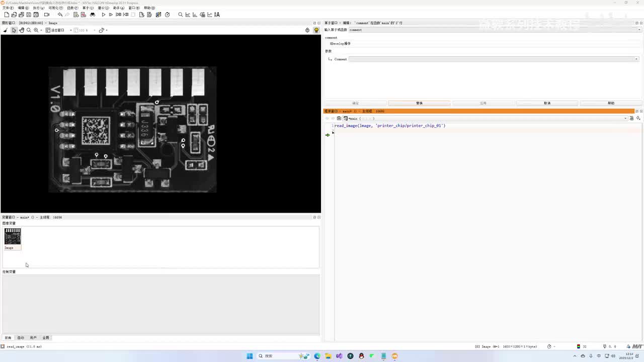Open the 编辑 (Edit) menu
This screenshot has height=362, width=644.
[x=23, y=8]
